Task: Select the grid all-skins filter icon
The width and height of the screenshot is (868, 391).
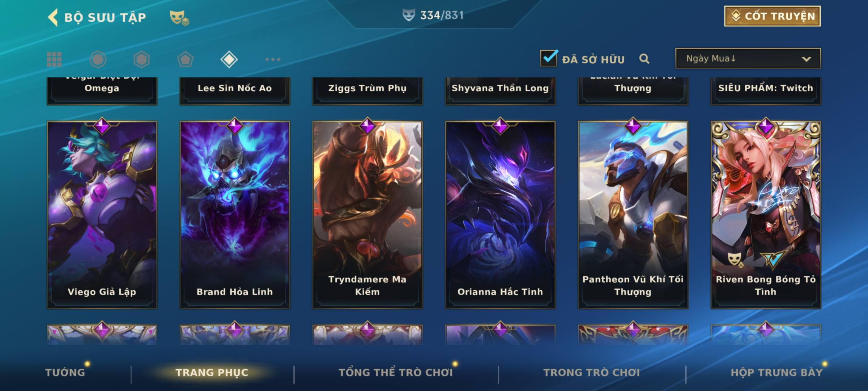Action: [x=54, y=59]
